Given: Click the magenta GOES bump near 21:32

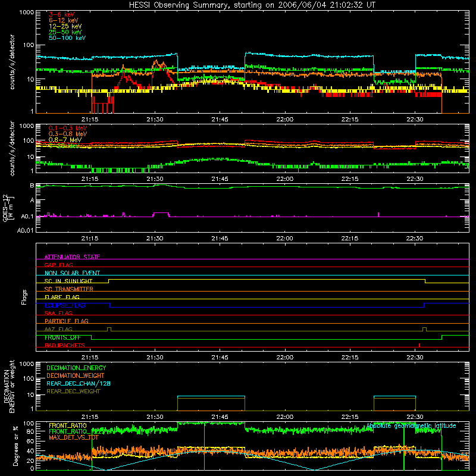Looking at the screenshot, I should point(161,215).
